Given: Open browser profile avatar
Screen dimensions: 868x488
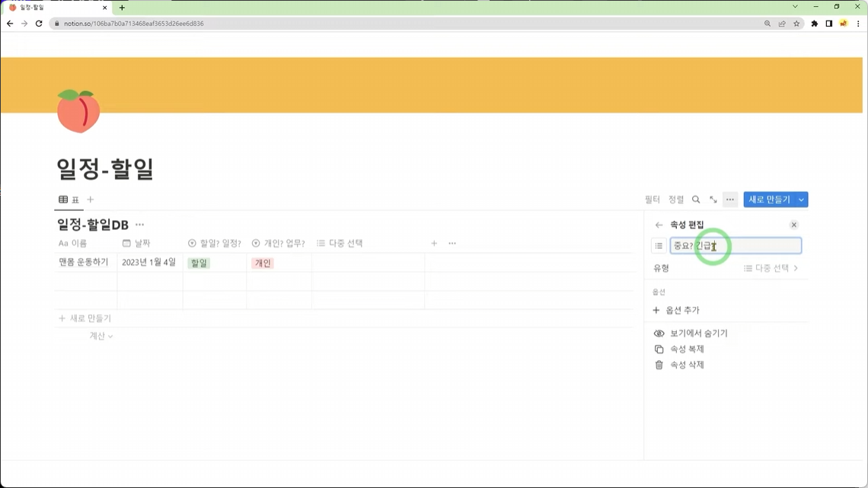Looking at the screenshot, I should tap(843, 24).
